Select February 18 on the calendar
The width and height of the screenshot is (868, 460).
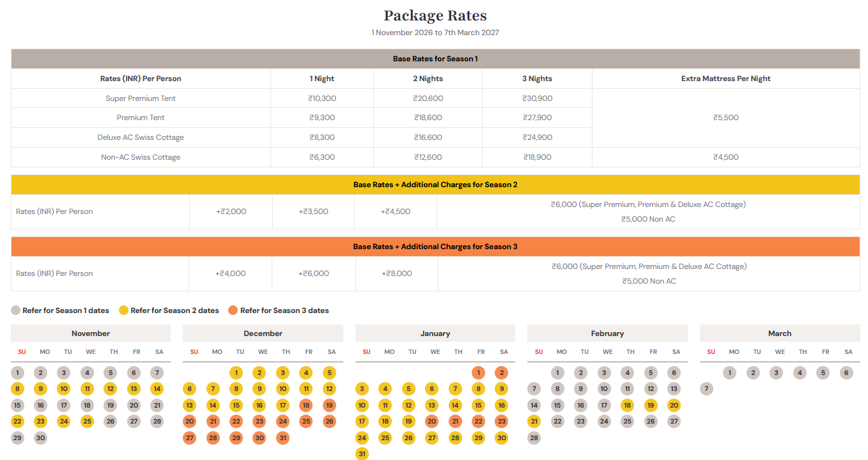pyautogui.click(x=628, y=405)
